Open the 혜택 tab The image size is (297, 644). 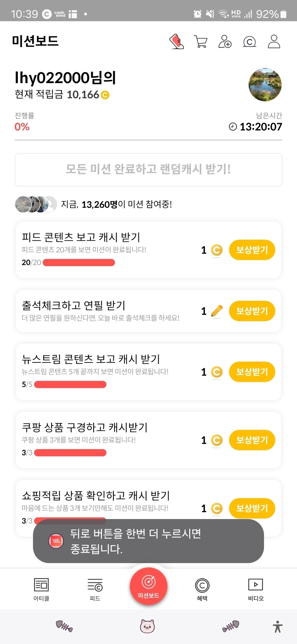[x=202, y=589]
